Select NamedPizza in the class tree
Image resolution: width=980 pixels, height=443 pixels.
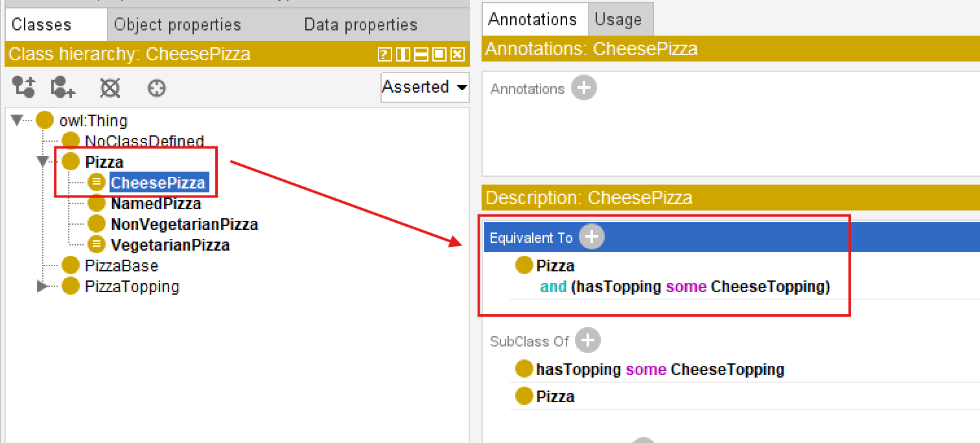156,204
